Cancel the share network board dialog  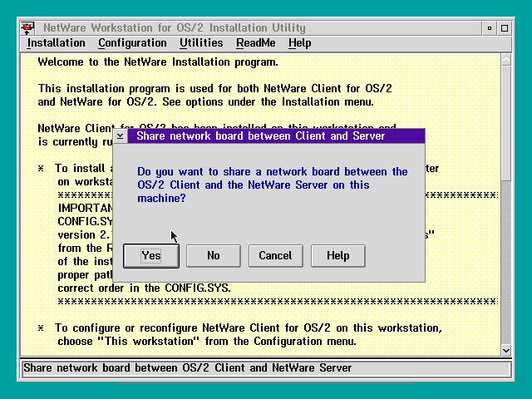pos(275,256)
